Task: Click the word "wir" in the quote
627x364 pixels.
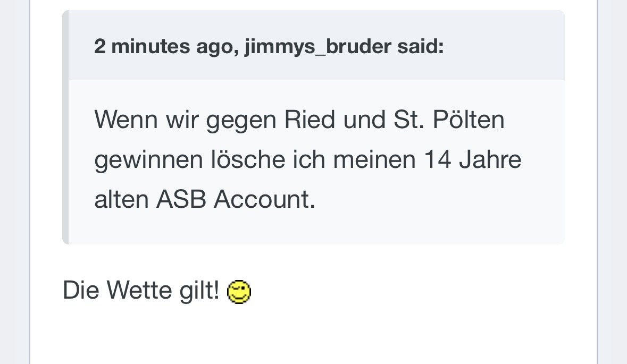Action: point(180,121)
